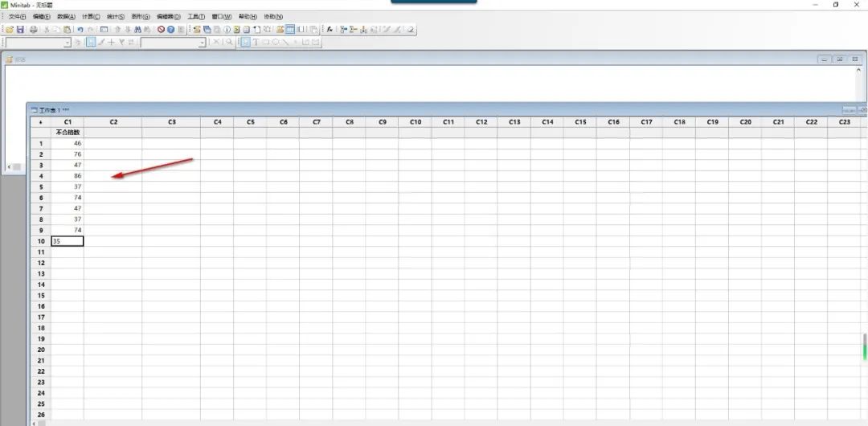Undo the last action

point(80,30)
